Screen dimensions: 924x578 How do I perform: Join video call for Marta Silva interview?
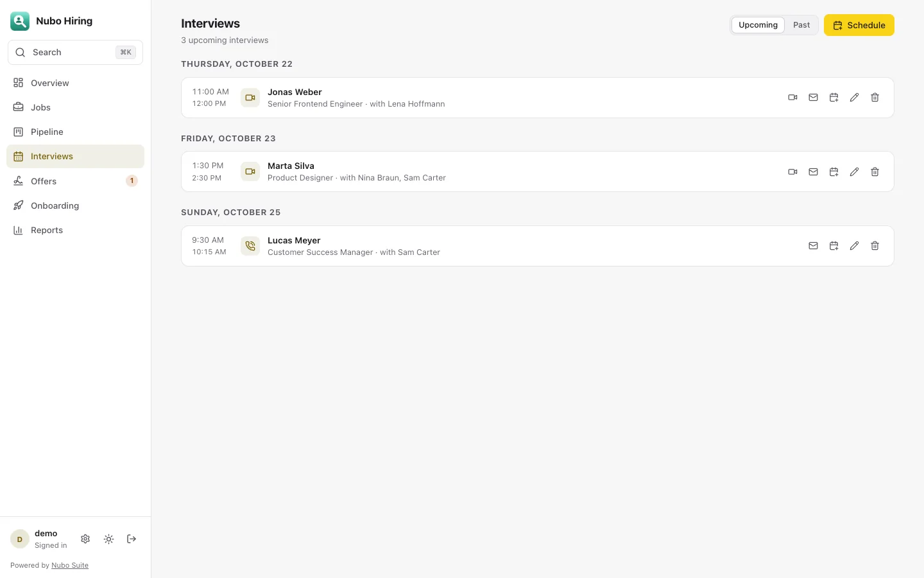792,171
